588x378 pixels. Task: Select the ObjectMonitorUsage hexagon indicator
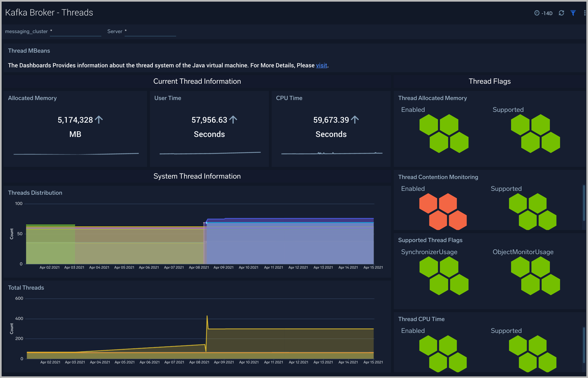[x=536, y=275]
